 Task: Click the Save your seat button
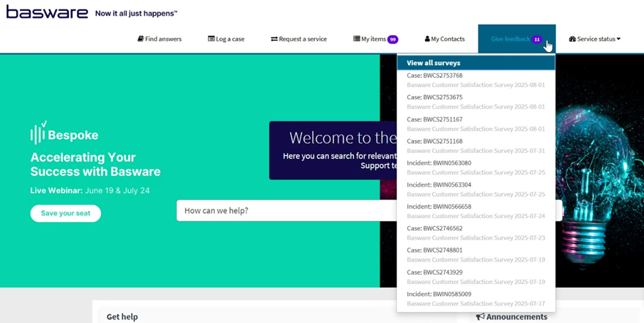tap(66, 213)
